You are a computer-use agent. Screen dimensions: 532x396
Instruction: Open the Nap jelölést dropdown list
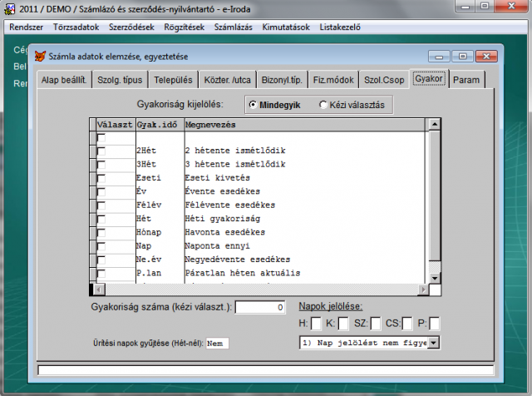coord(434,343)
